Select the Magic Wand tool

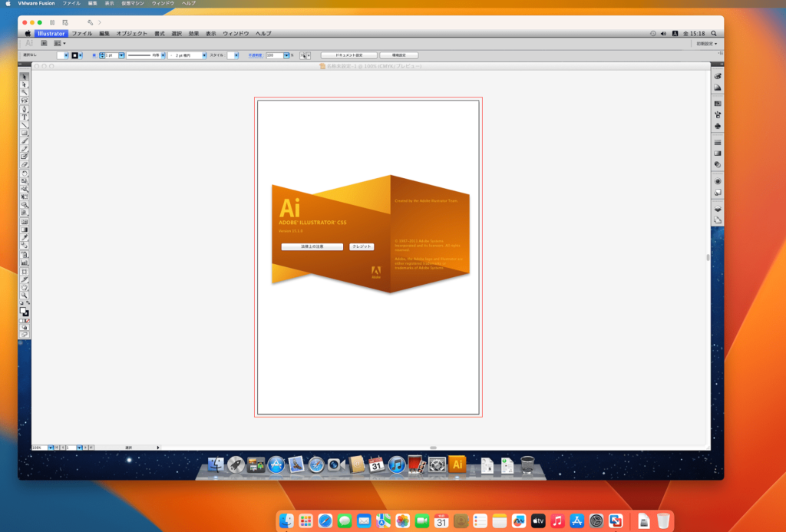click(x=24, y=93)
